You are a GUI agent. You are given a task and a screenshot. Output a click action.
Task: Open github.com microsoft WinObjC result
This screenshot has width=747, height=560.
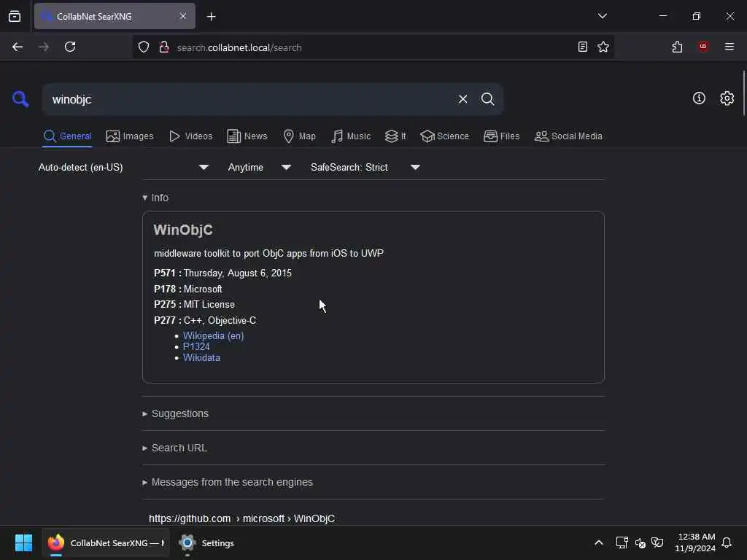coord(241,518)
